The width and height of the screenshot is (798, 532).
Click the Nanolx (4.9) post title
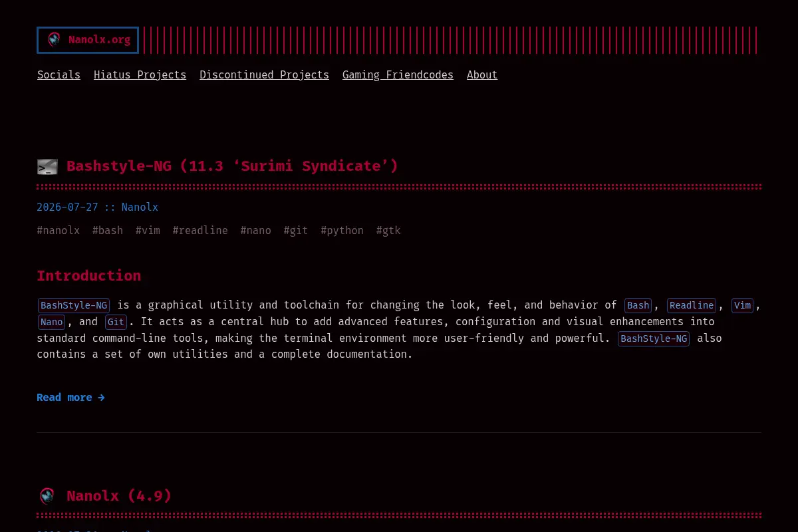coord(119,495)
